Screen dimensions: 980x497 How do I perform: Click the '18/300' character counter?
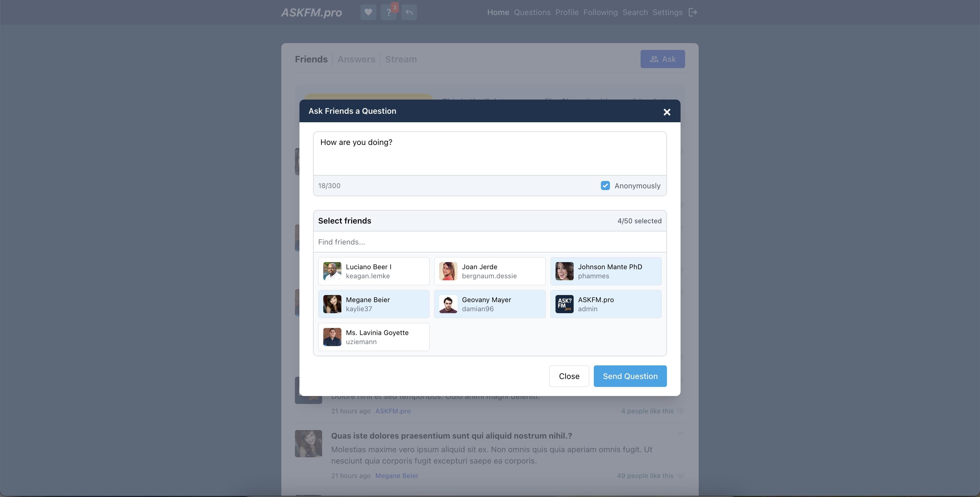pyautogui.click(x=329, y=186)
